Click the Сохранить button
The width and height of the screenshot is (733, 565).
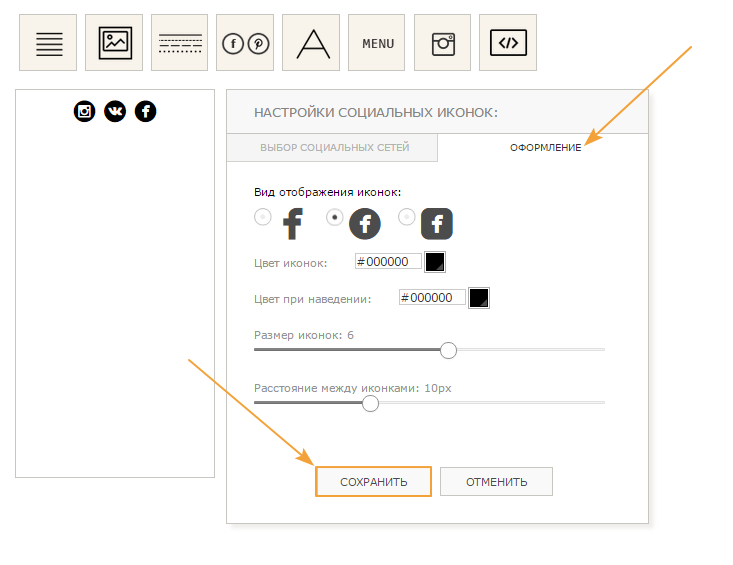tap(373, 482)
